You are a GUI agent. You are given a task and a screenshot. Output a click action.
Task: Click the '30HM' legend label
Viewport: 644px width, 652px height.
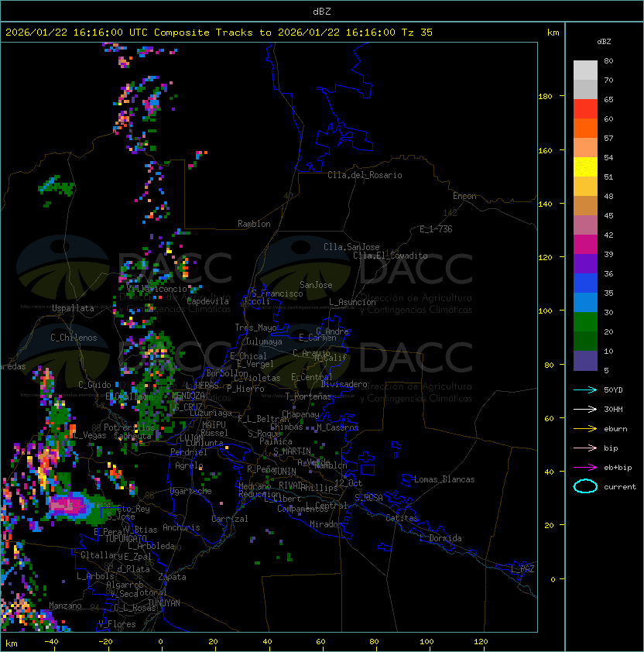click(613, 409)
